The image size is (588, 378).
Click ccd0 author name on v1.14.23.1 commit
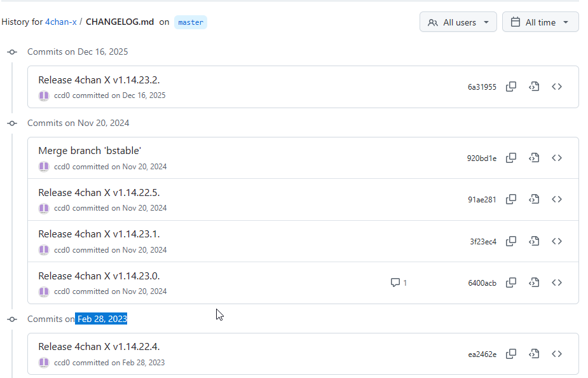(62, 250)
